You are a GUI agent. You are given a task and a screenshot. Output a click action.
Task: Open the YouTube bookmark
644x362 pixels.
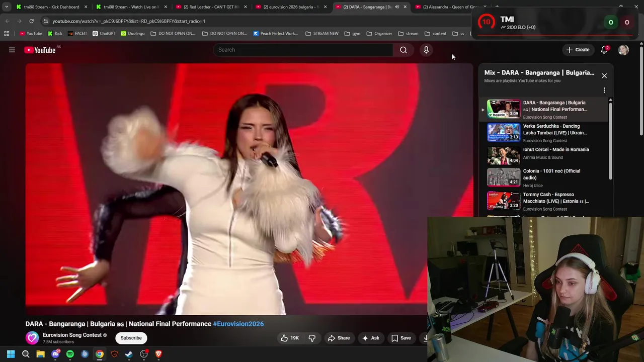pyautogui.click(x=31, y=34)
